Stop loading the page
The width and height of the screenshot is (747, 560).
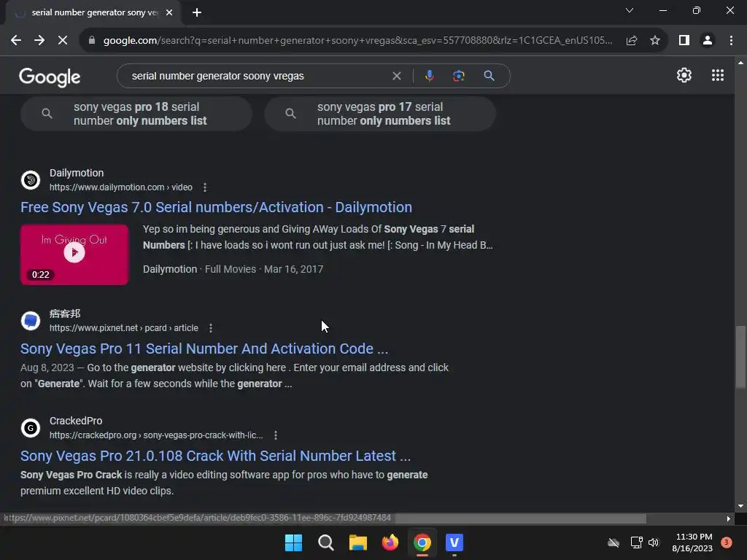[x=63, y=41]
